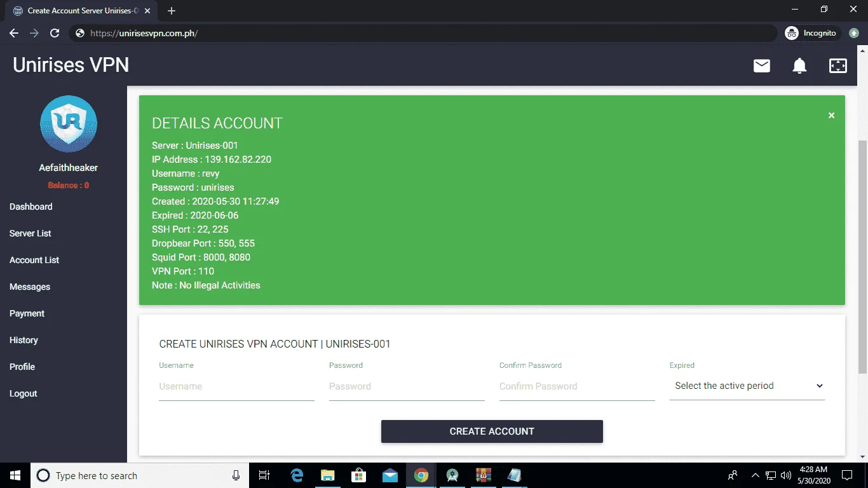Screen dimensions: 868x488
Task: Go back with the browser back arrow
Action: pos(14,33)
